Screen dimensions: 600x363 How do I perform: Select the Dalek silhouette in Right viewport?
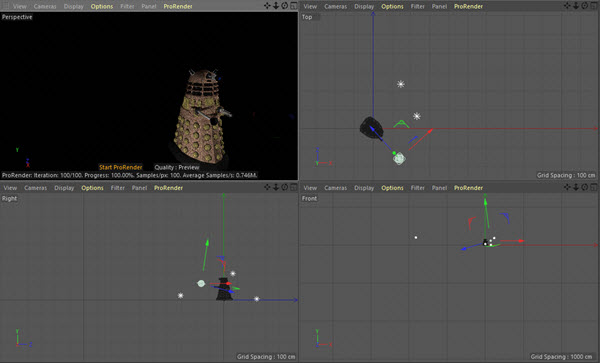point(224,289)
